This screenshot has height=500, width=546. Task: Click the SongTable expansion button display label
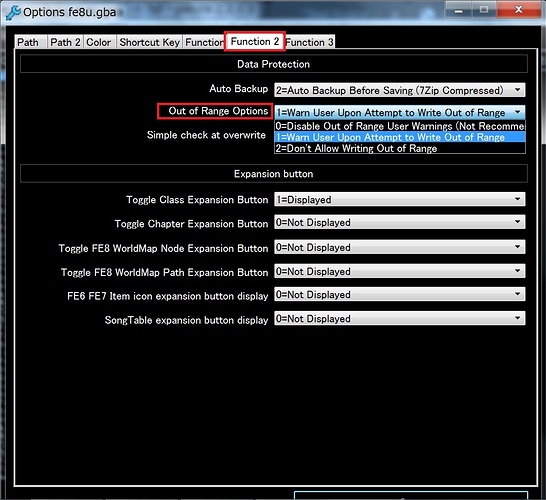186,320
